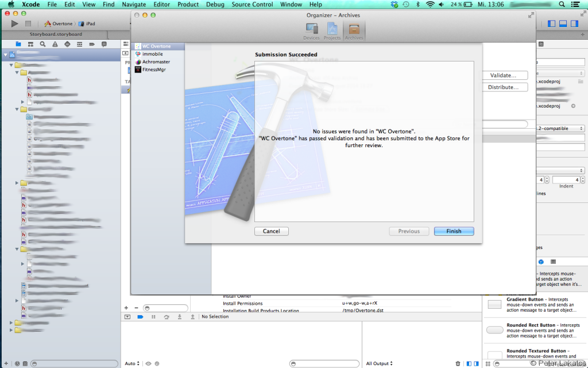Stop the running task in Xcode toolbar

tap(28, 24)
